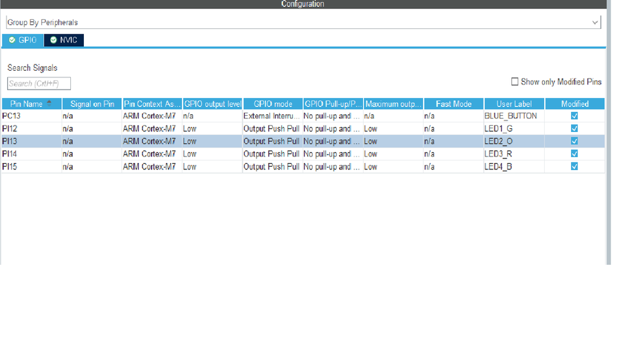This screenshot has height=362, width=644.
Task: Sort by Signal on Pin column
Action: click(x=92, y=104)
